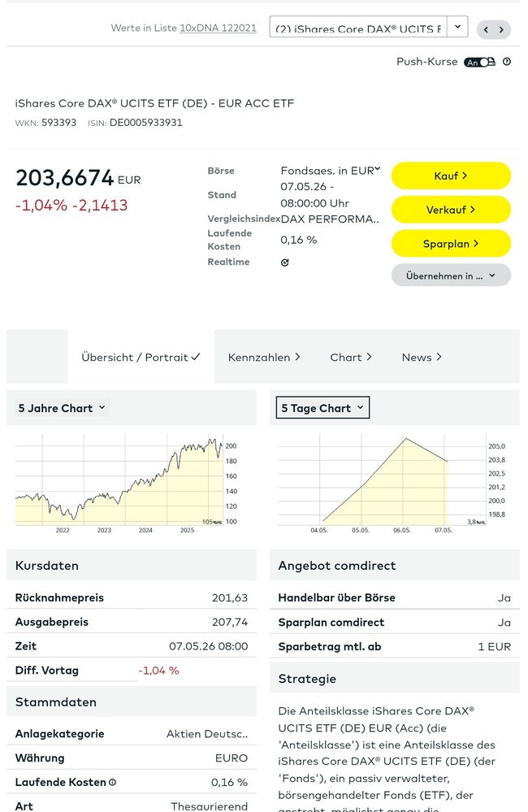
Task: Click the Währung value EURO
Action: click(x=232, y=758)
